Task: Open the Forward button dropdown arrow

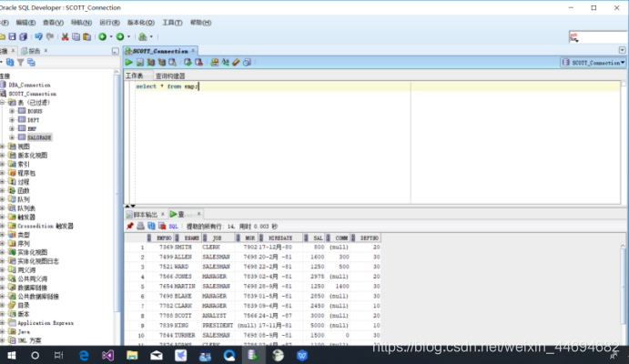Action: pos(128,36)
